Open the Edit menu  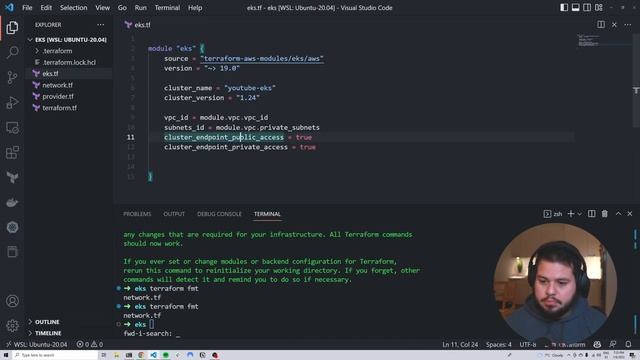(x=46, y=8)
